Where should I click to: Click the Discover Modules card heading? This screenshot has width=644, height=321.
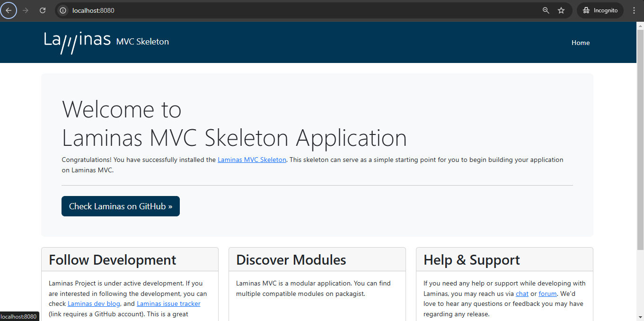pos(291,260)
